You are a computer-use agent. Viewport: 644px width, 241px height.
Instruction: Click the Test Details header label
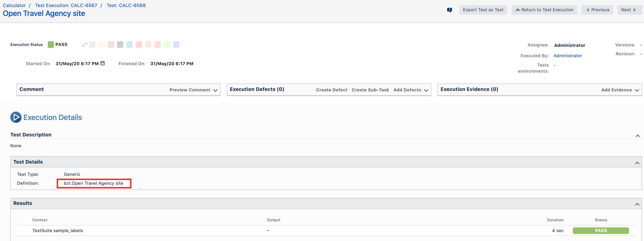tap(28, 162)
